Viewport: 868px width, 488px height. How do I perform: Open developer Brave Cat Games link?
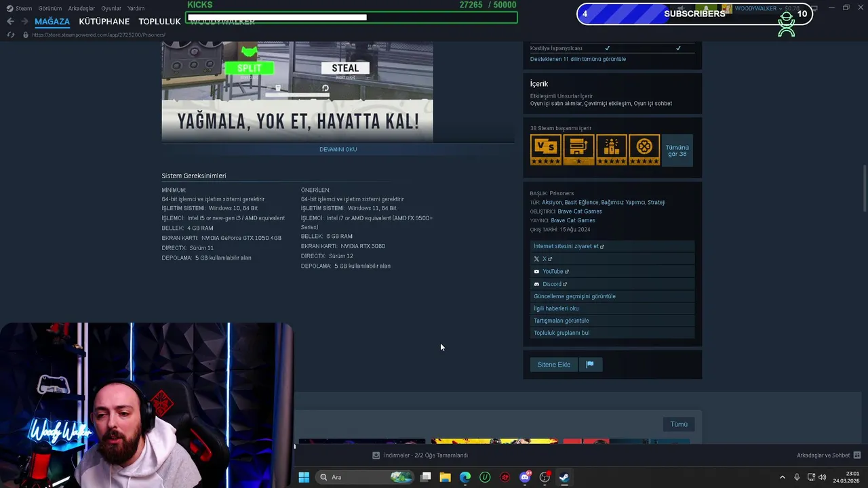tap(579, 211)
